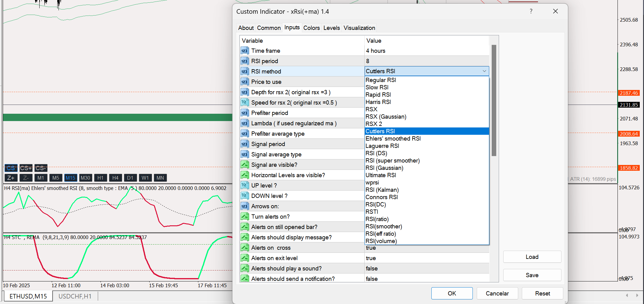
Task: Select the ETHUSD,M15 chart tab
Action: [28, 296]
